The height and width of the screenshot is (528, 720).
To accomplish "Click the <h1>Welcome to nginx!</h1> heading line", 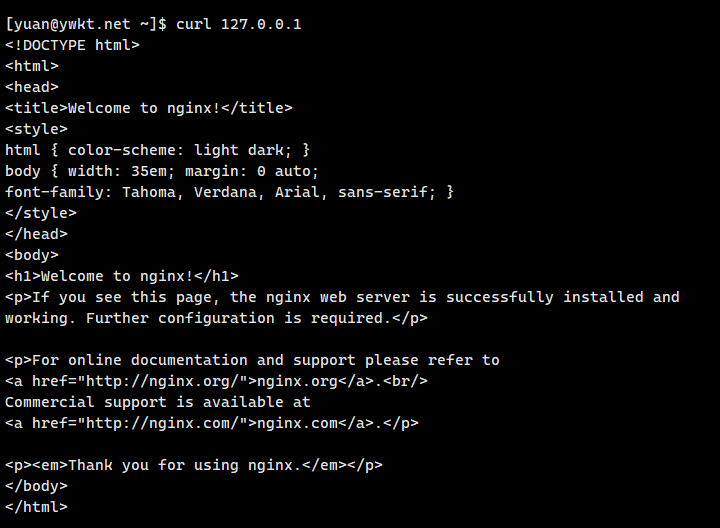I will (x=122, y=275).
